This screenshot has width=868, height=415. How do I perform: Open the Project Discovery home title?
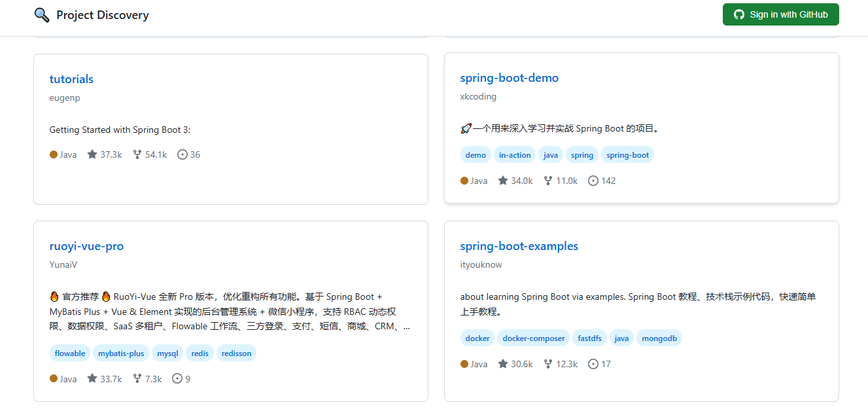pos(103,14)
